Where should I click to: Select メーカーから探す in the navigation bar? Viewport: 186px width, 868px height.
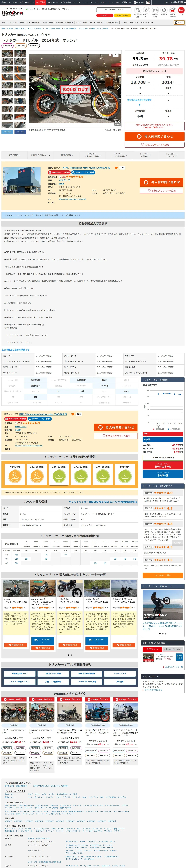[x=34, y=23]
